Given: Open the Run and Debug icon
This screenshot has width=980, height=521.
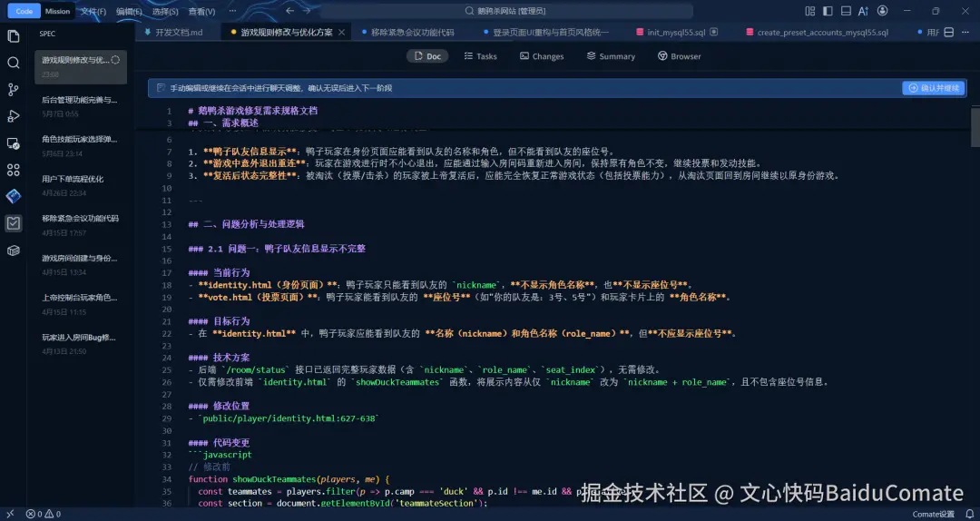Looking at the screenshot, I should tap(13, 116).
